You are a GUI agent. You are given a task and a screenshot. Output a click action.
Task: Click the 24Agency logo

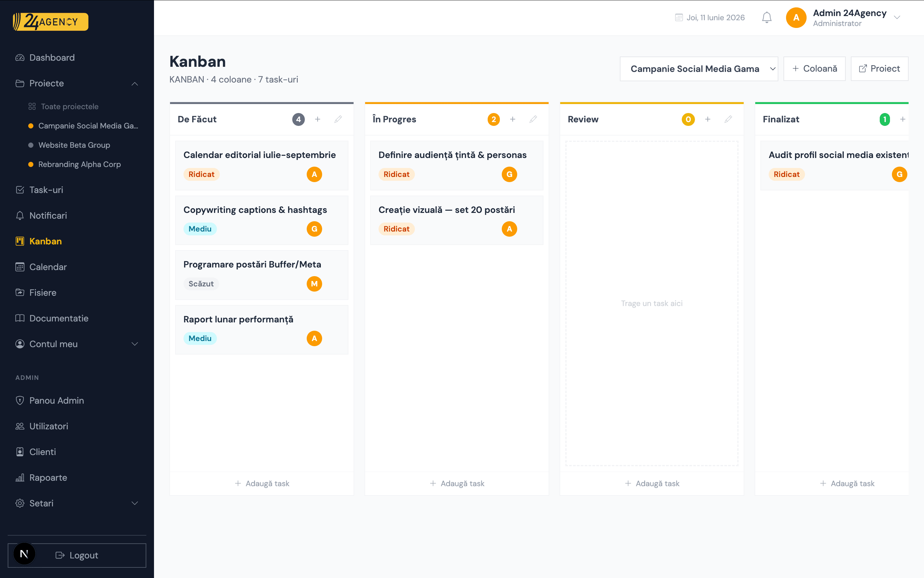coord(50,22)
